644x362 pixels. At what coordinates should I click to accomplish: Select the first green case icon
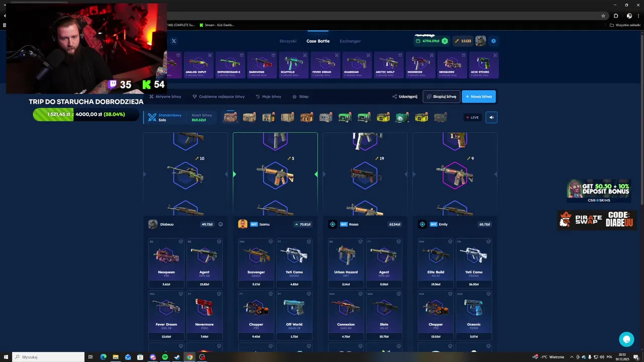tap(345, 117)
